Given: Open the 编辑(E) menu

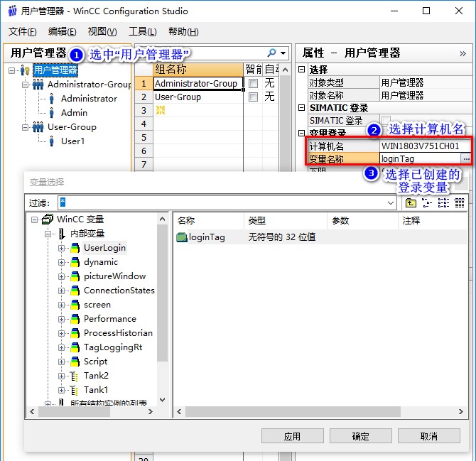Looking at the screenshot, I should [62, 31].
